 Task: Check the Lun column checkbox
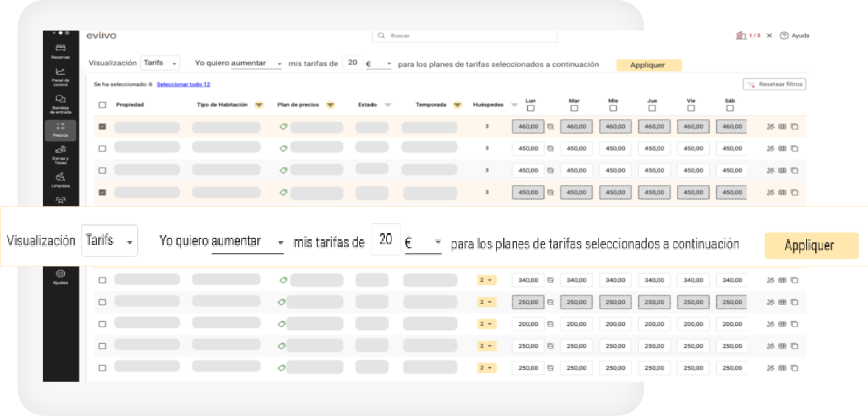(x=531, y=108)
